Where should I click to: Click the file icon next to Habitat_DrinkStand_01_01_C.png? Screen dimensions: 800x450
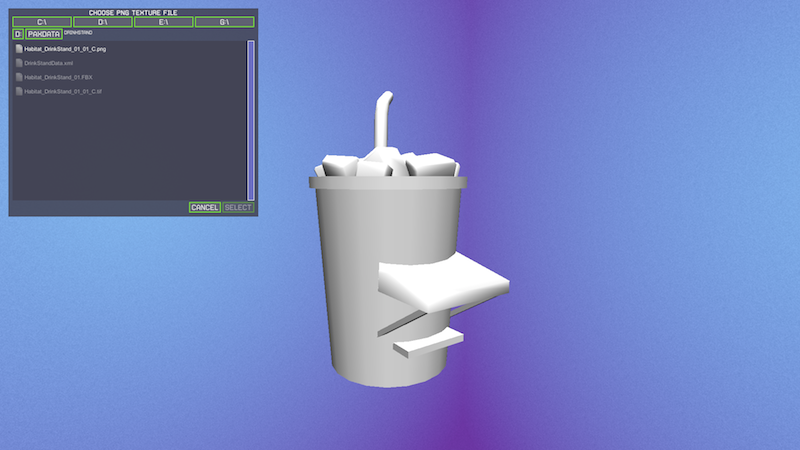19,48
